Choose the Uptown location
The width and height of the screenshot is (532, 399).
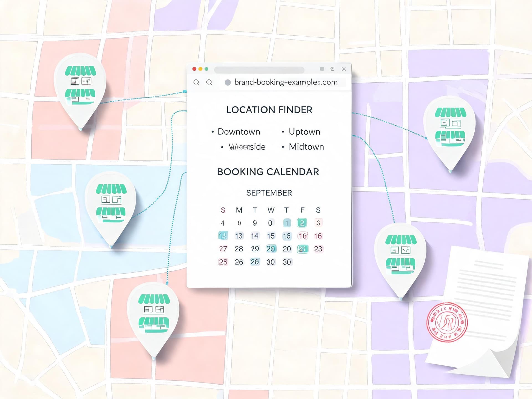[304, 132]
